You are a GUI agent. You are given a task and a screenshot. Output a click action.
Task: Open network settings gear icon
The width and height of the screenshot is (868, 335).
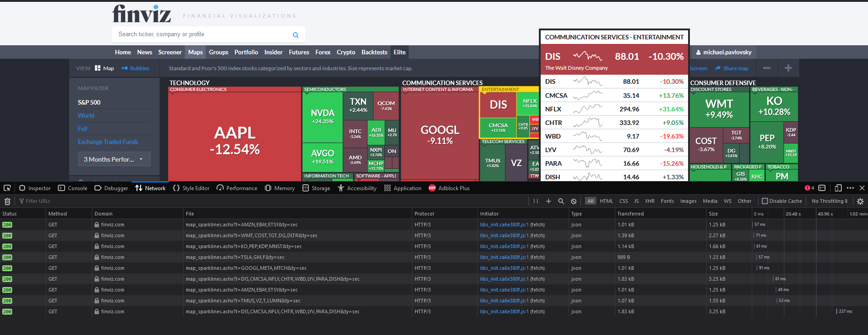click(x=860, y=201)
